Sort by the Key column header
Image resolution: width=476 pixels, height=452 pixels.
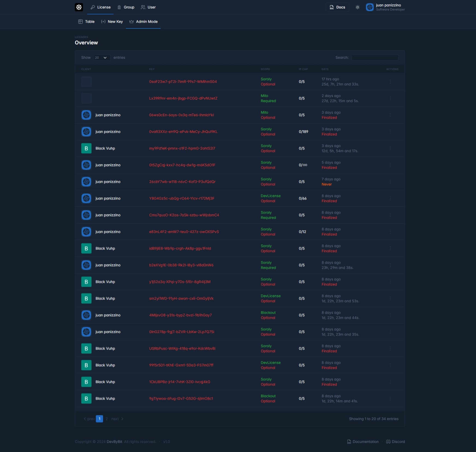[x=152, y=69]
